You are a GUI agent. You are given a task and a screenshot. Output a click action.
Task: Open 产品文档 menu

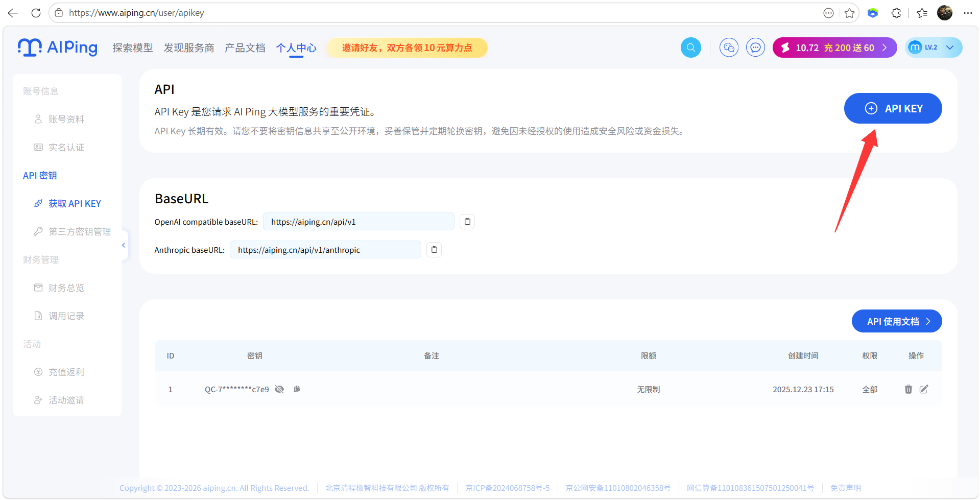point(245,48)
